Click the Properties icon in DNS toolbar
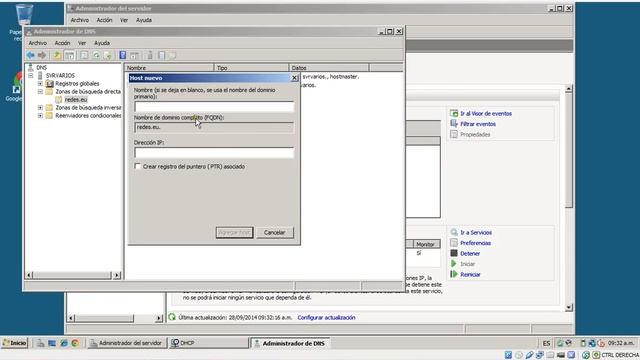 pyautogui.click(x=84, y=55)
